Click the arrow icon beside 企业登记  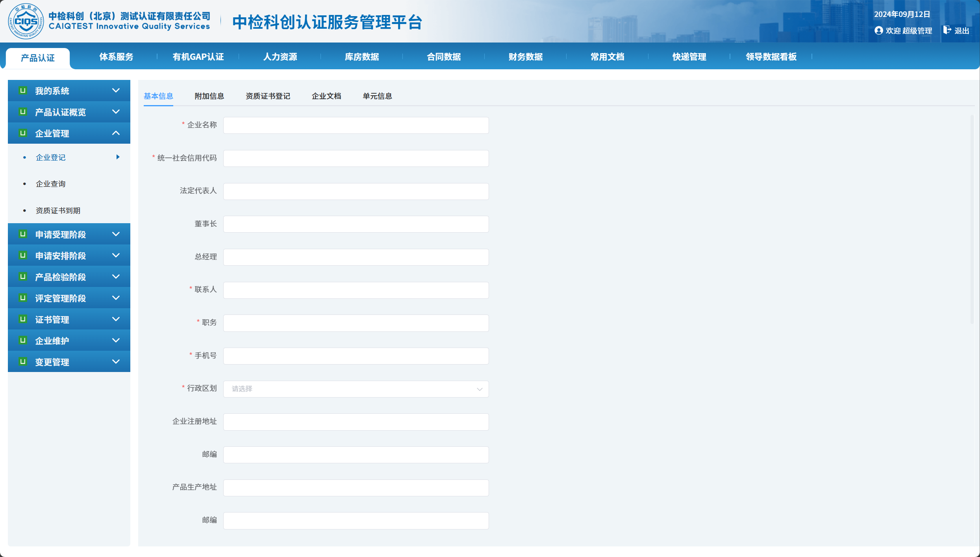pos(118,157)
